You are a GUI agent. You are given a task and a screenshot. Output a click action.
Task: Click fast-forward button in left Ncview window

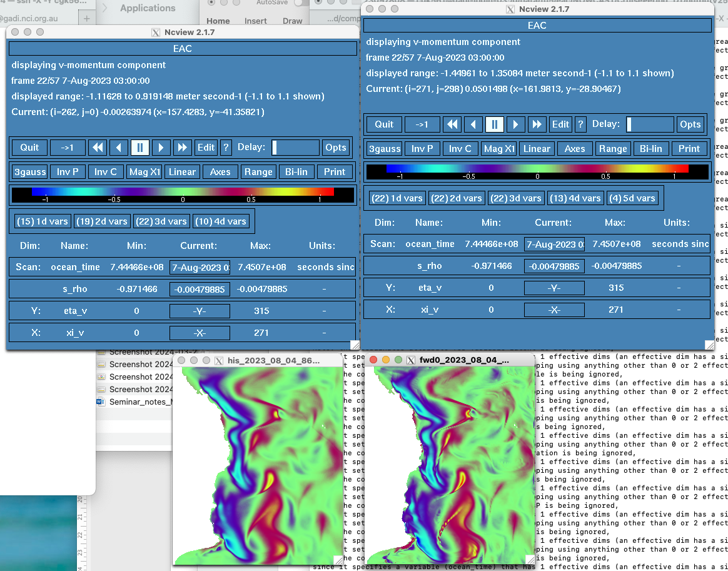point(182,148)
